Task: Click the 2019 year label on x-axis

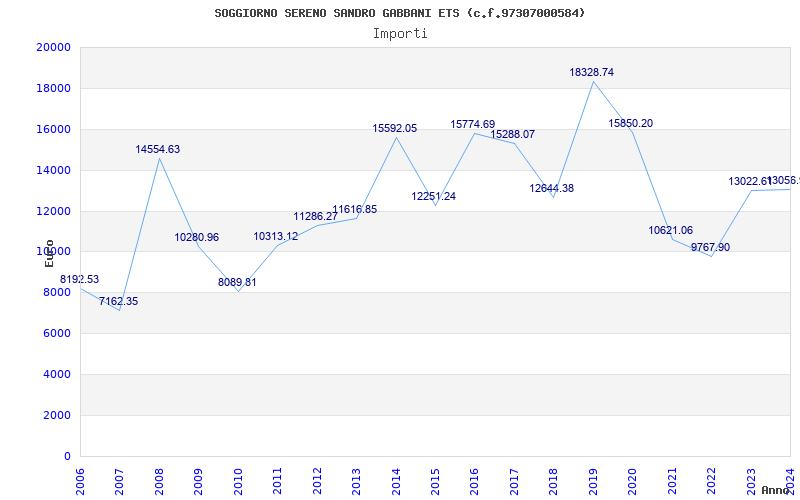Action: (594, 478)
